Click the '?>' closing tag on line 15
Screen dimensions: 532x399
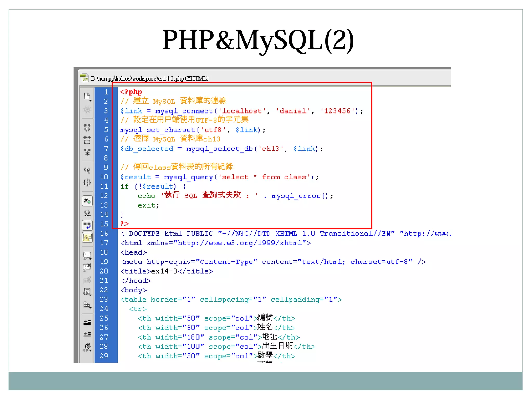[x=124, y=224]
